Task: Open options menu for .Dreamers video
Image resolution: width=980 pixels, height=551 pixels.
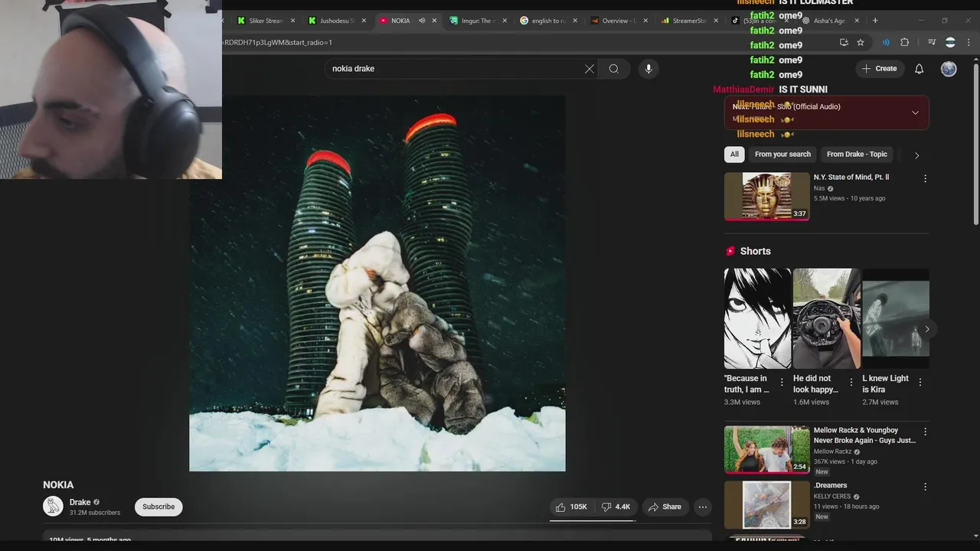Action: pyautogui.click(x=925, y=487)
